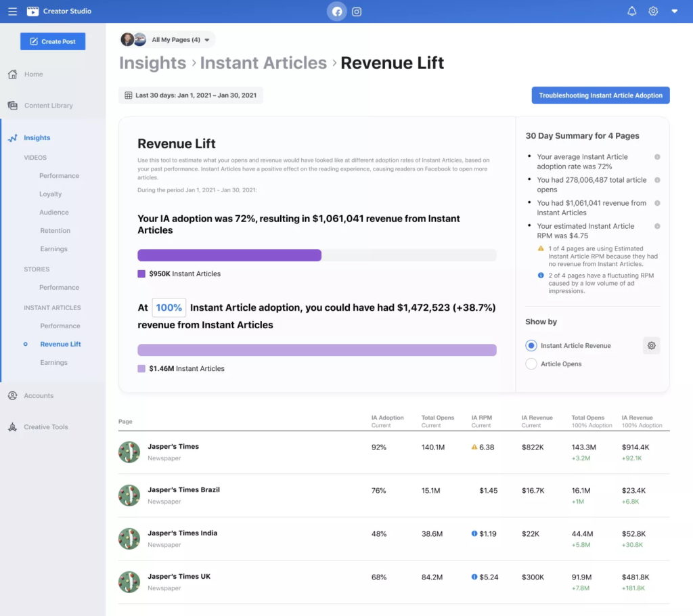The height and width of the screenshot is (616, 693).
Task: Open the top-right caret dropdown menu
Action: [674, 11]
